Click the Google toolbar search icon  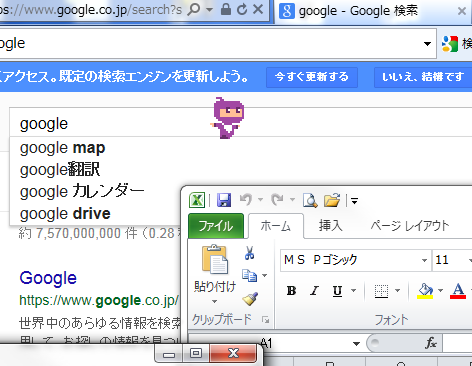tap(450, 44)
